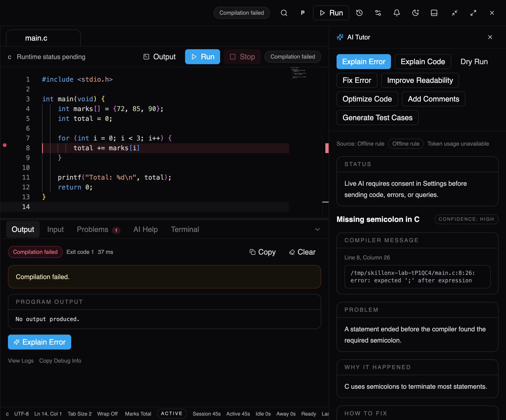The width and height of the screenshot is (506, 420).
Task: Click the Fix Error button
Action: click(357, 80)
